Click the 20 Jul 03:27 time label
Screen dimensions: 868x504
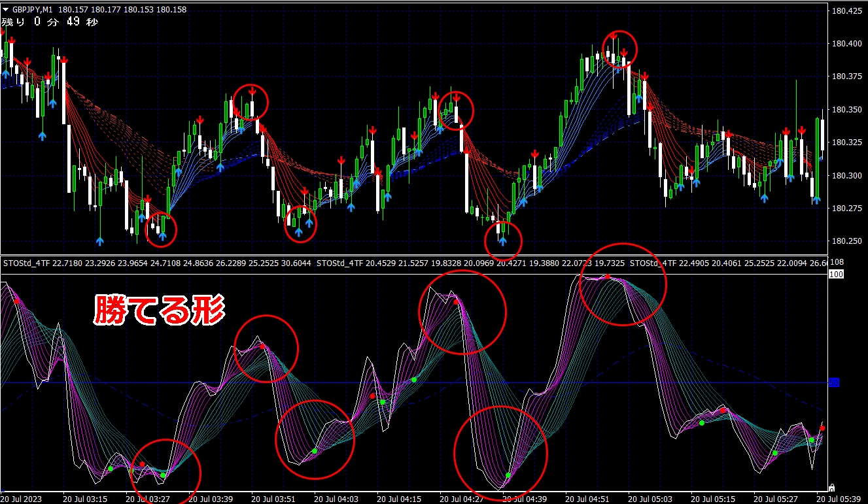[x=148, y=499]
